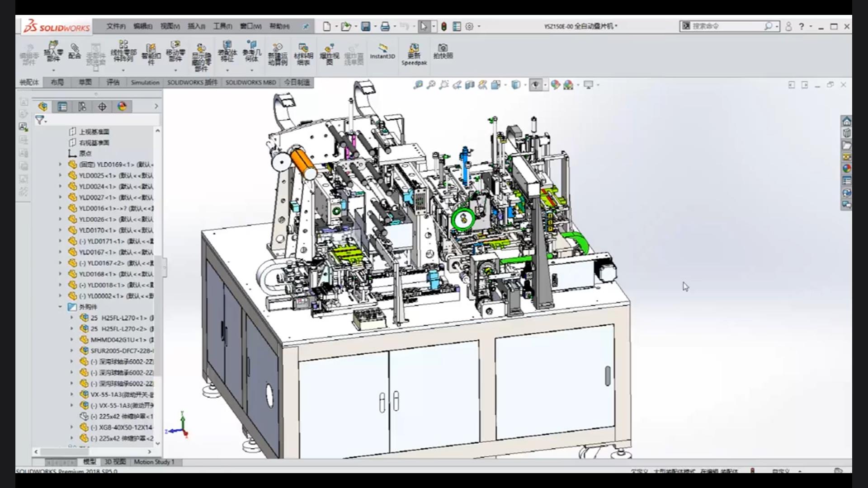The width and height of the screenshot is (868, 488).
Task: Switch to the SOLIDWORKS MBD tab
Action: coord(251,82)
